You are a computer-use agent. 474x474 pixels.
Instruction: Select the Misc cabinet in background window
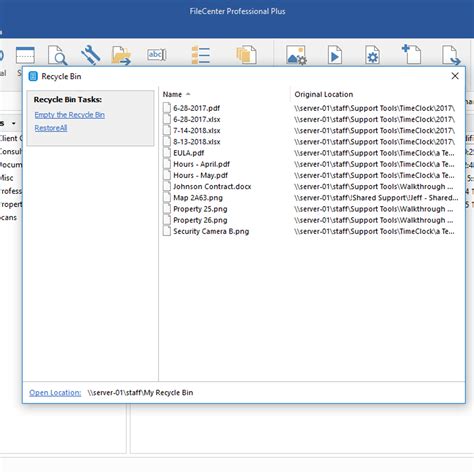click(7, 178)
